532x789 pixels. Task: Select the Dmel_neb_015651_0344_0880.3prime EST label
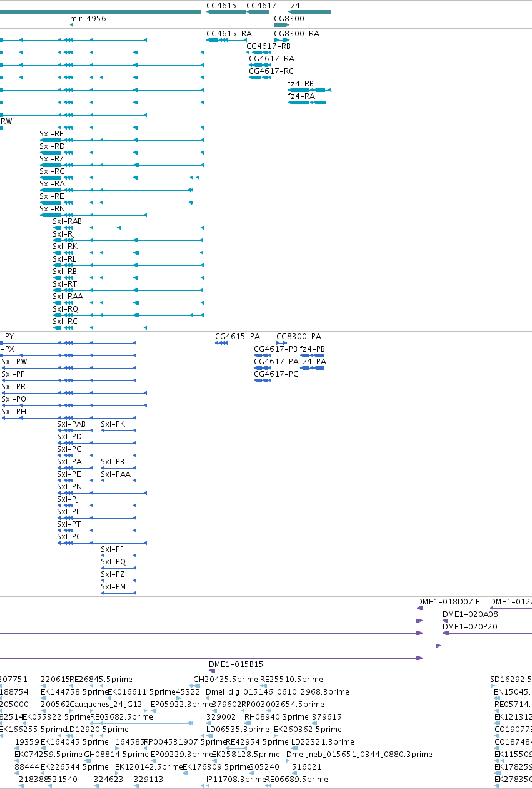coord(359,755)
